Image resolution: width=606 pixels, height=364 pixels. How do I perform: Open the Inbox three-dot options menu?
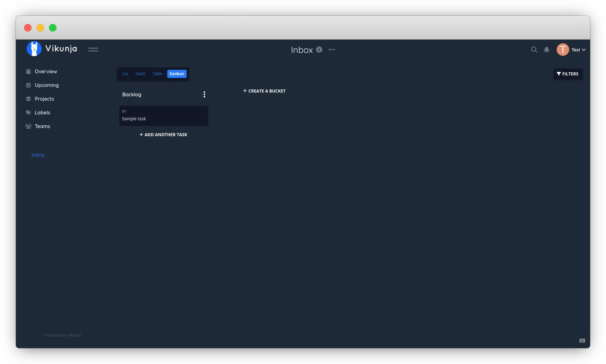(x=331, y=50)
